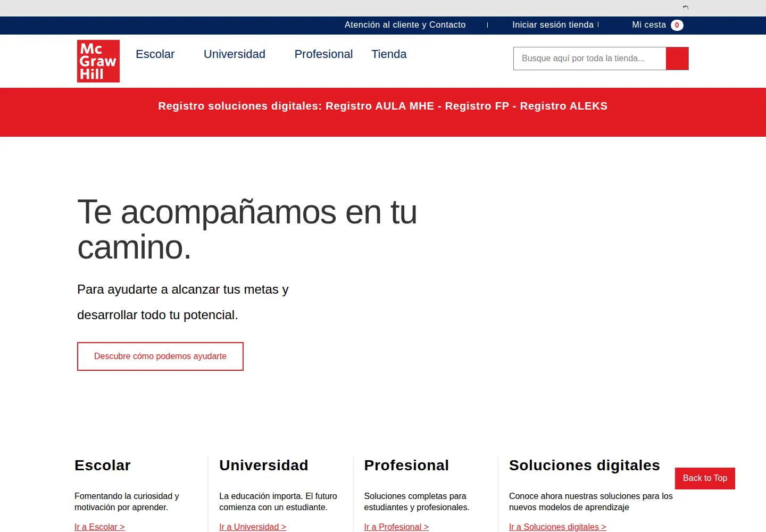Click Registro ALEKS link in banner

pyautogui.click(x=564, y=106)
